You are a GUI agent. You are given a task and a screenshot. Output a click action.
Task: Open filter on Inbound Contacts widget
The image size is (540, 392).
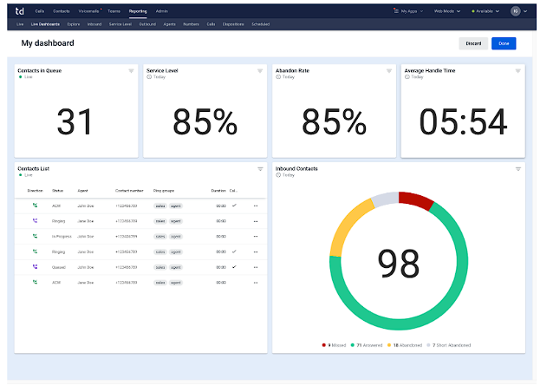(517, 169)
